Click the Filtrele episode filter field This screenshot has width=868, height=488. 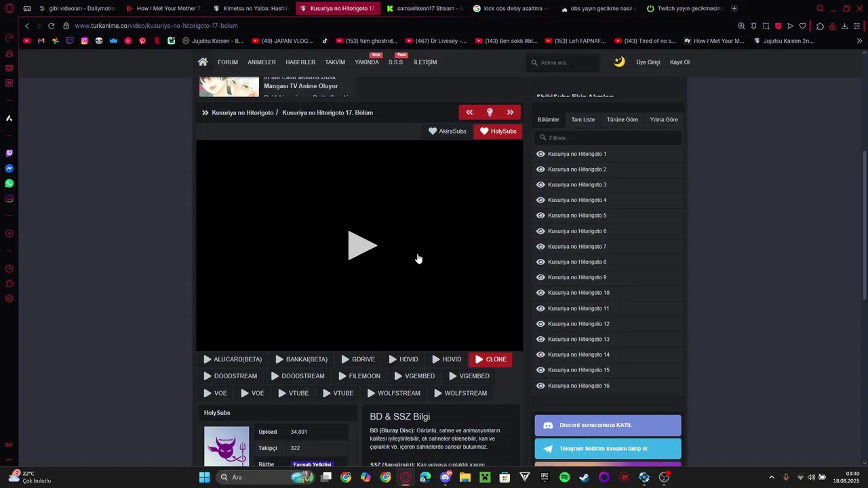(x=608, y=138)
